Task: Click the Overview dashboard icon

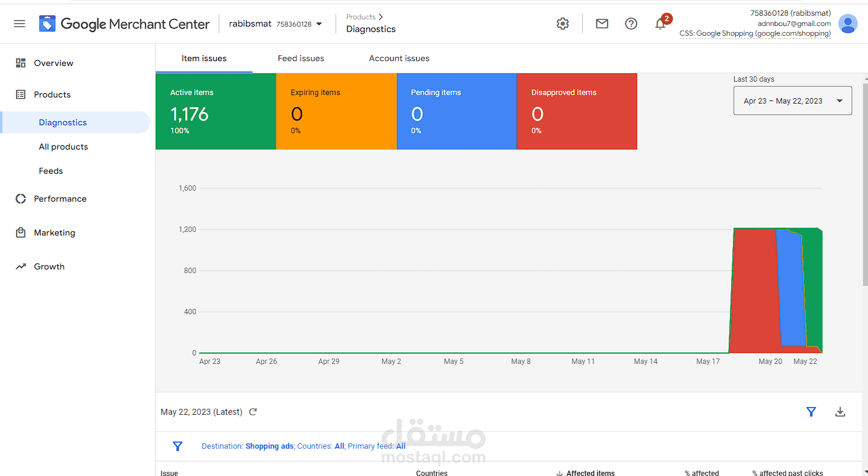Action: pyautogui.click(x=21, y=63)
